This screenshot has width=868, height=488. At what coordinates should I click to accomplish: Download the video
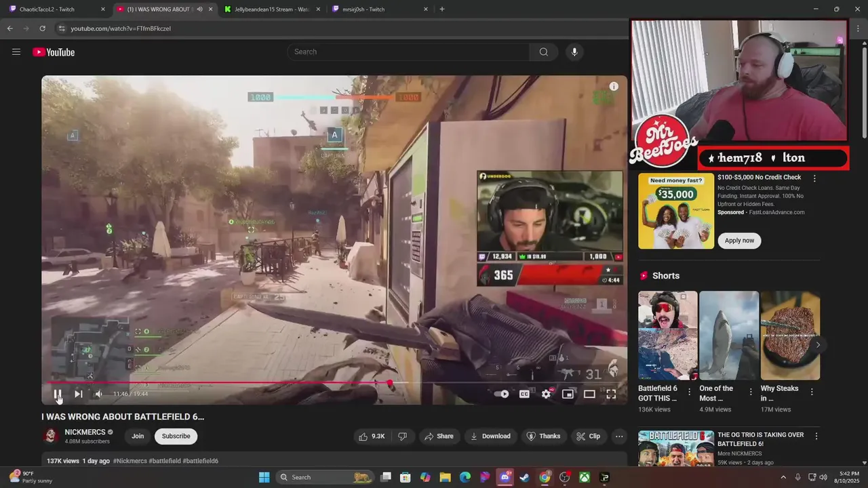pyautogui.click(x=490, y=436)
